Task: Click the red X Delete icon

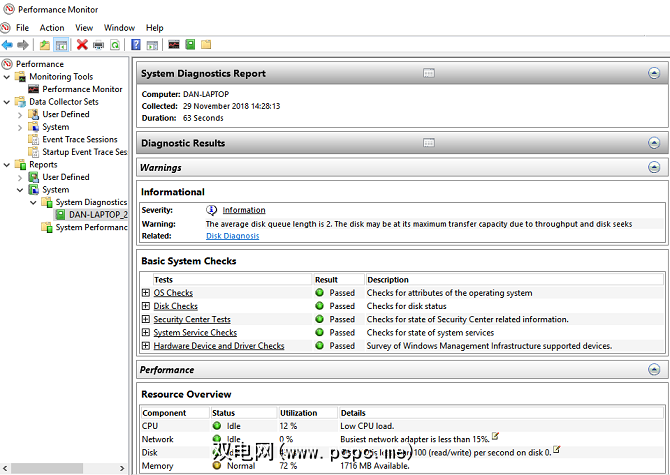Action: pyautogui.click(x=82, y=45)
